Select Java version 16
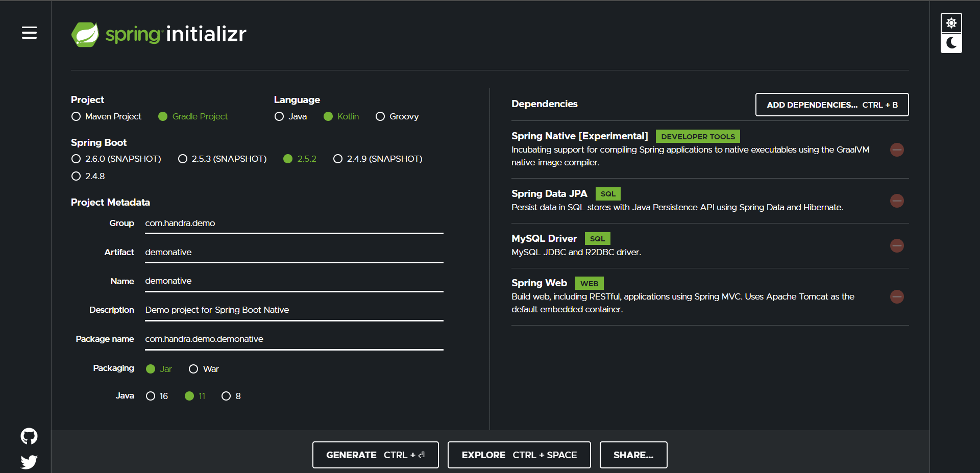Image resolution: width=980 pixels, height=473 pixels. coord(157,396)
